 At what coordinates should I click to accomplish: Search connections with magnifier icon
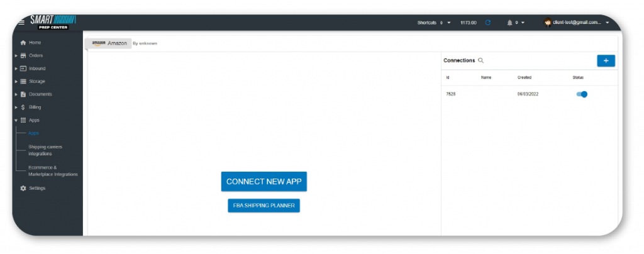pos(481,60)
